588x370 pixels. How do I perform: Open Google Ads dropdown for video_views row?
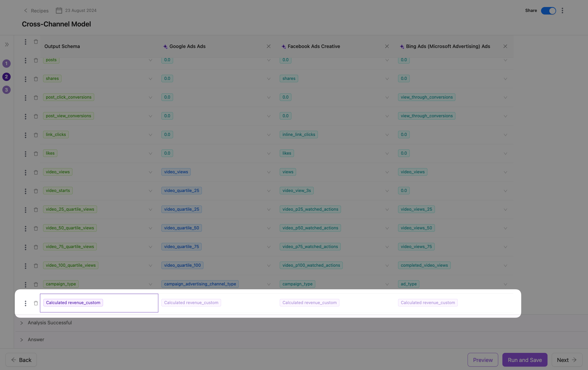click(x=269, y=172)
